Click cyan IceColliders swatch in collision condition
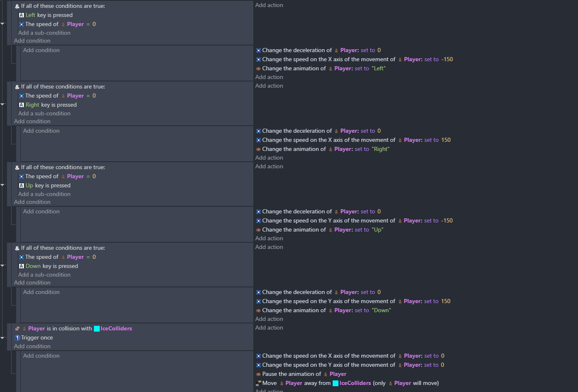This screenshot has height=392, width=578. pyautogui.click(x=97, y=329)
